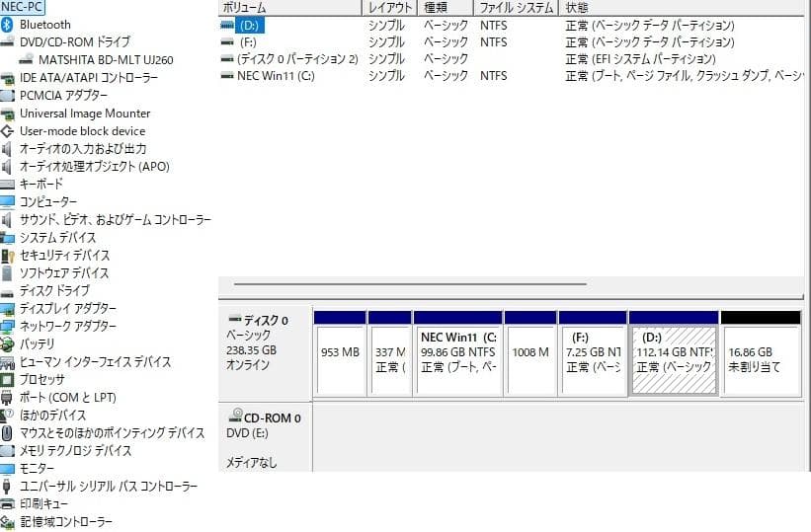Select the 1008 MB partition block
The image size is (811, 532).
tap(530, 354)
